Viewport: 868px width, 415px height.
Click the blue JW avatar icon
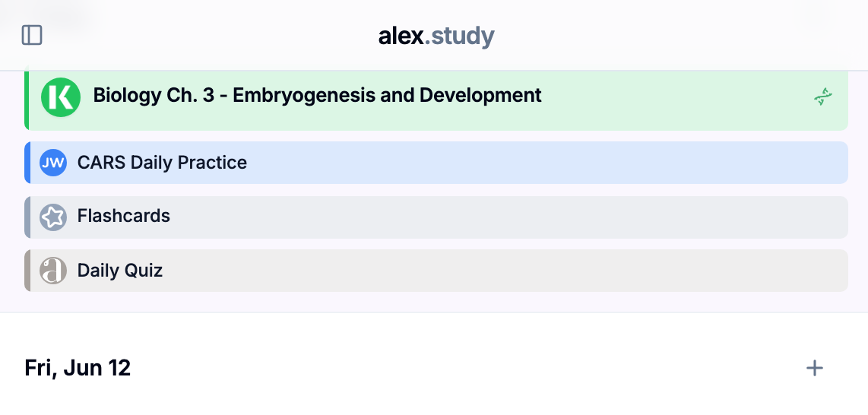[x=53, y=163]
